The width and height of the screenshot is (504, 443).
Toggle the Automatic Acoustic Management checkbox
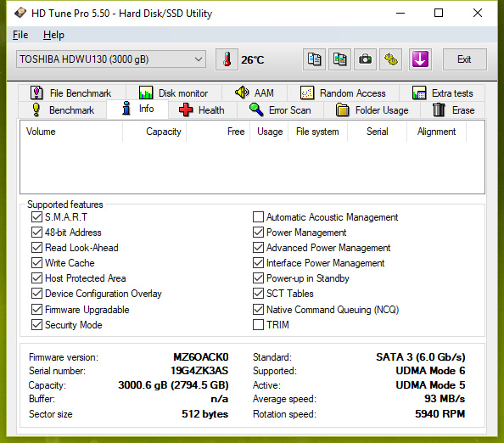pos(258,217)
